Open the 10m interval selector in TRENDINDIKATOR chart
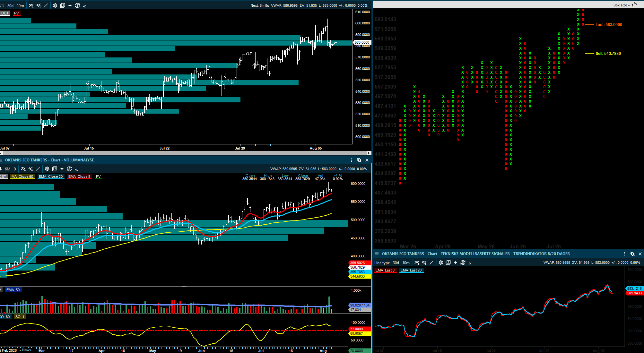This screenshot has height=353, width=644. [x=406, y=263]
